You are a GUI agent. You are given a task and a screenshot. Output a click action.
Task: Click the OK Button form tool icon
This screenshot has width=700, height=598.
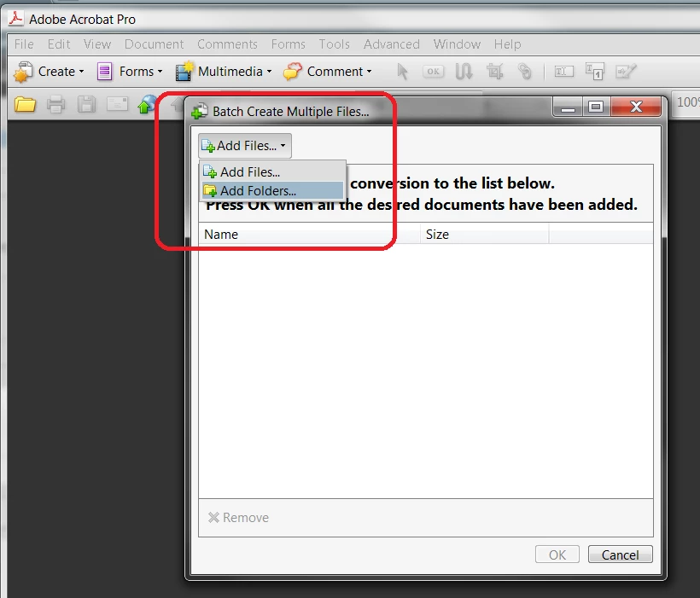(433, 72)
